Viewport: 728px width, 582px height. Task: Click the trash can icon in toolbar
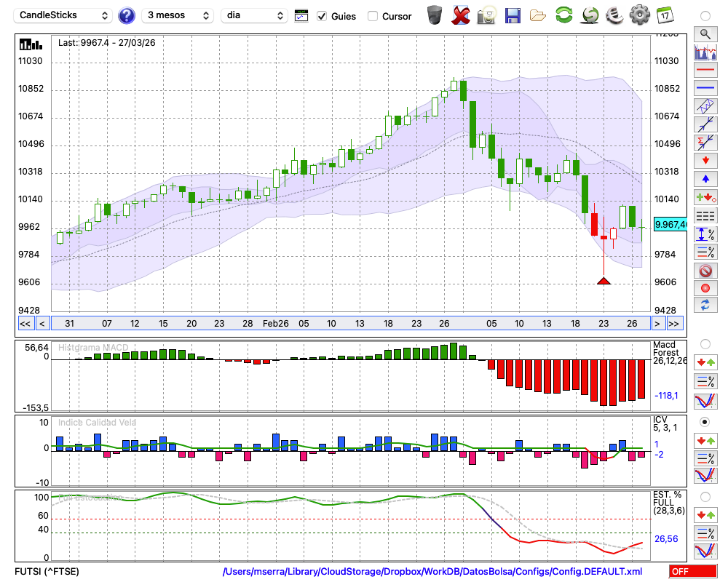[x=435, y=15]
